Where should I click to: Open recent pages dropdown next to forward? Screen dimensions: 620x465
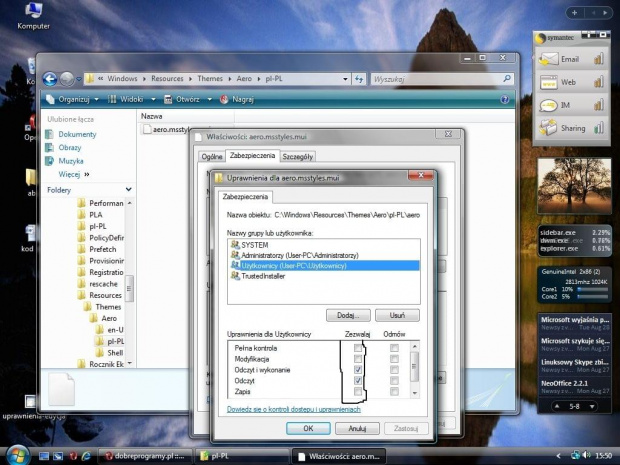pos(79,79)
